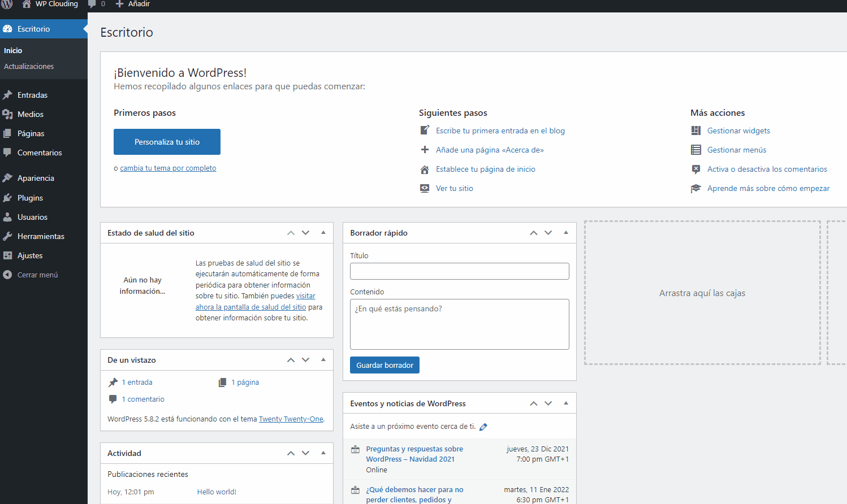
Task: Click the pencil icon to edit event location
Action: coord(483,427)
